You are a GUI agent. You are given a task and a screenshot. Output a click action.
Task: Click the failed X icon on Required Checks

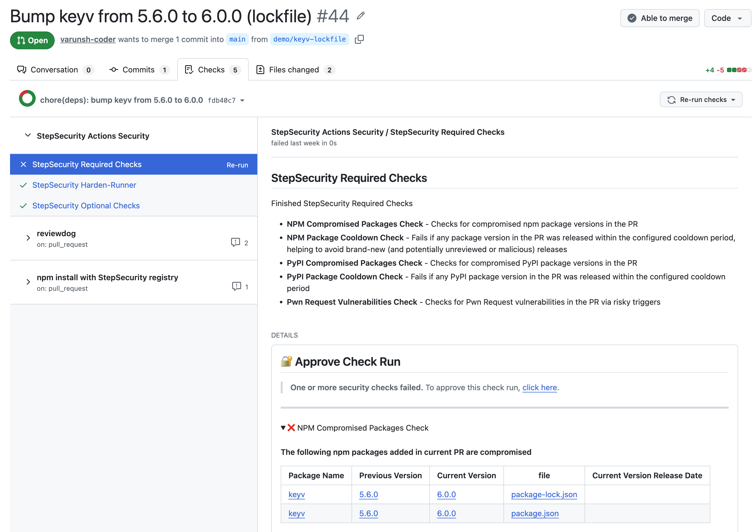[23, 164]
